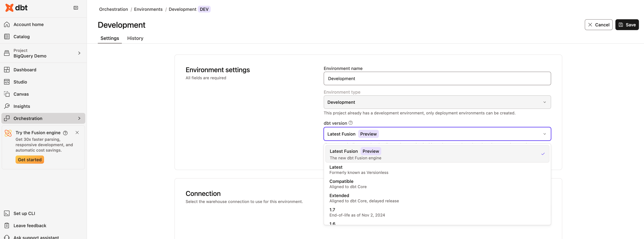644x239 pixels.
Task: Click the Canvas icon
Action: coord(7,94)
